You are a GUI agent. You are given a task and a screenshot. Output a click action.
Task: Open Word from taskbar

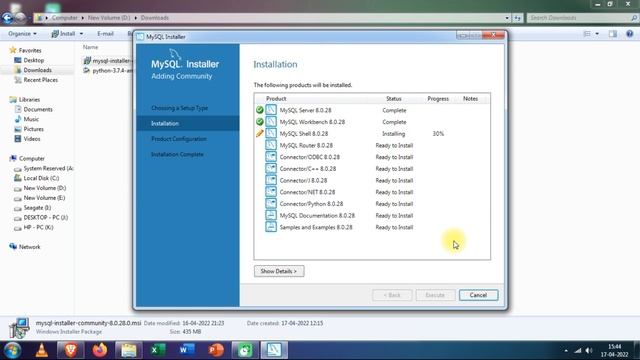pyautogui.click(x=187, y=350)
